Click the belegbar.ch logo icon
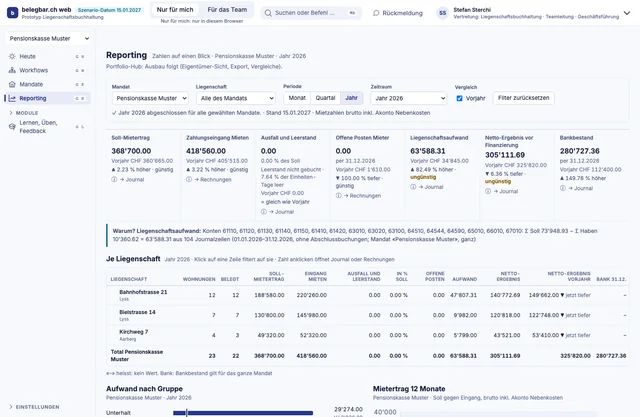This screenshot has width=640, height=417. click(12, 13)
